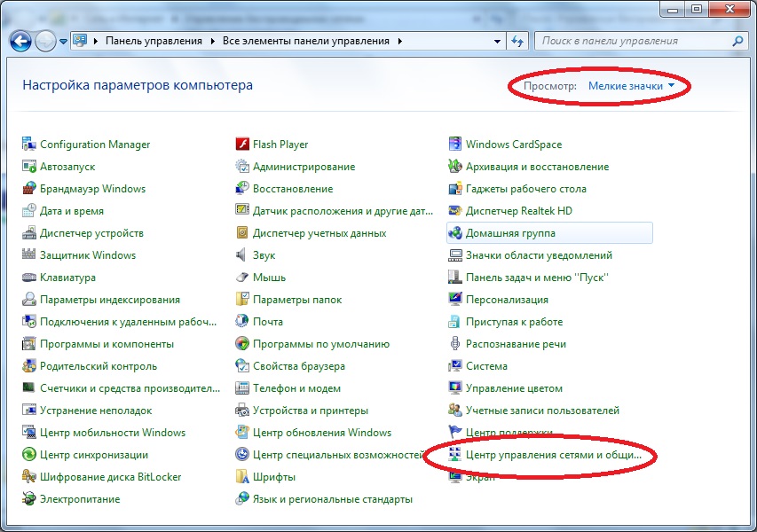Screen dimensions: 757x532
Task: Click the Система icon
Action: (x=454, y=365)
